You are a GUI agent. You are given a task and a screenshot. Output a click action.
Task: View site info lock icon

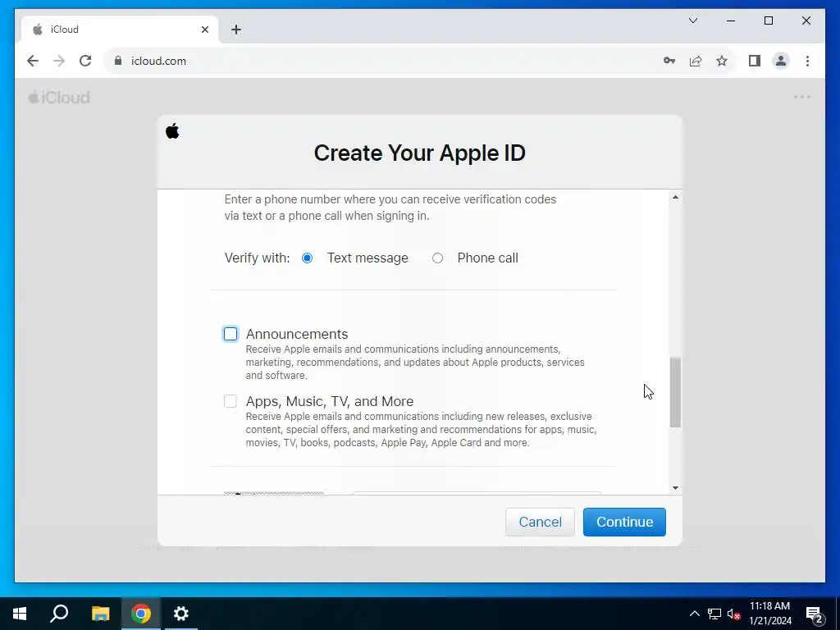[118, 61]
